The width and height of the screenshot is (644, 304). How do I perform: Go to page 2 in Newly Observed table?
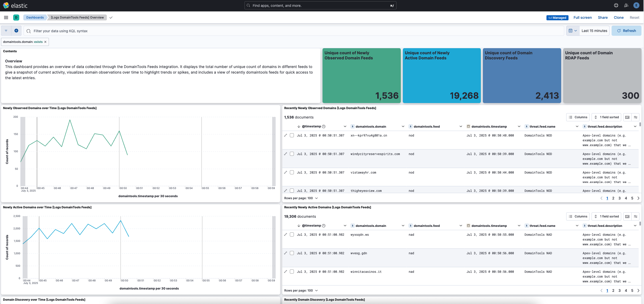pos(613,198)
